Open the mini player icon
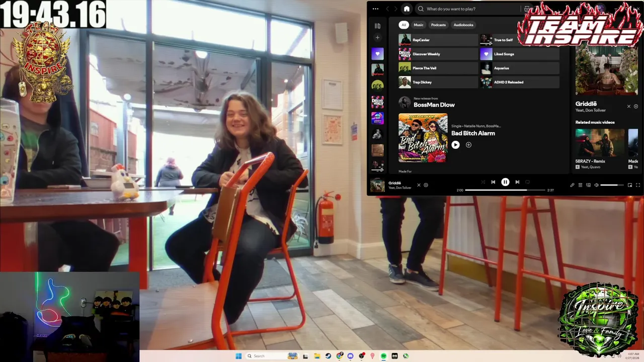Screen dimensions: 644x362 630,185
